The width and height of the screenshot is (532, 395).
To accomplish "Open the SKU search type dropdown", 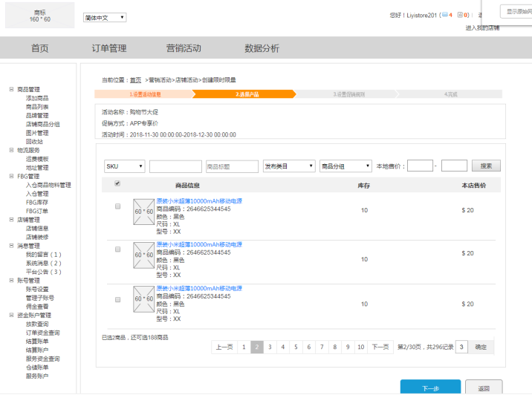I will pyautogui.click(x=124, y=166).
